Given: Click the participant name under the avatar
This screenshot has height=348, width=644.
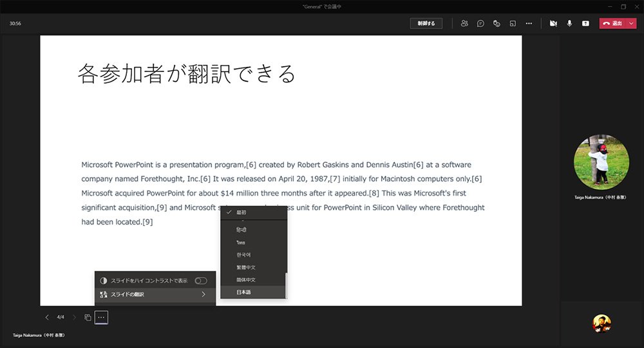Looking at the screenshot, I should (x=600, y=197).
